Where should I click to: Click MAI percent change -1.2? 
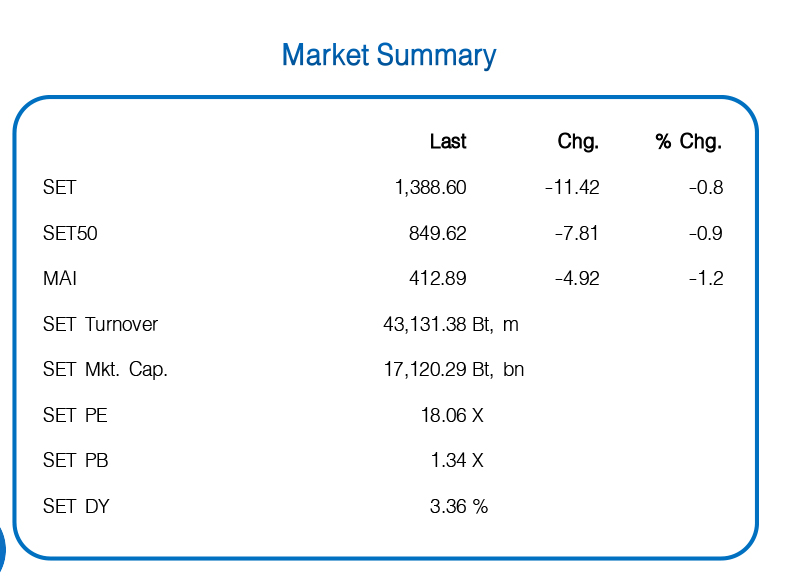(x=706, y=278)
